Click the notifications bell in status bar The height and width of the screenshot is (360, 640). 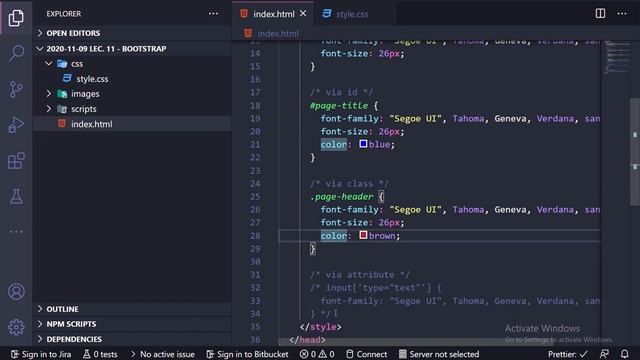click(x=624, y=354)
